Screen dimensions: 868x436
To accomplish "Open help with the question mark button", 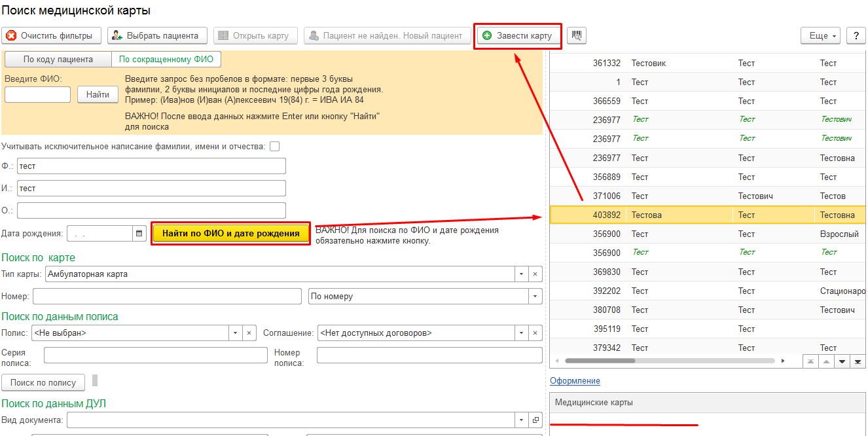I will 856,36.
